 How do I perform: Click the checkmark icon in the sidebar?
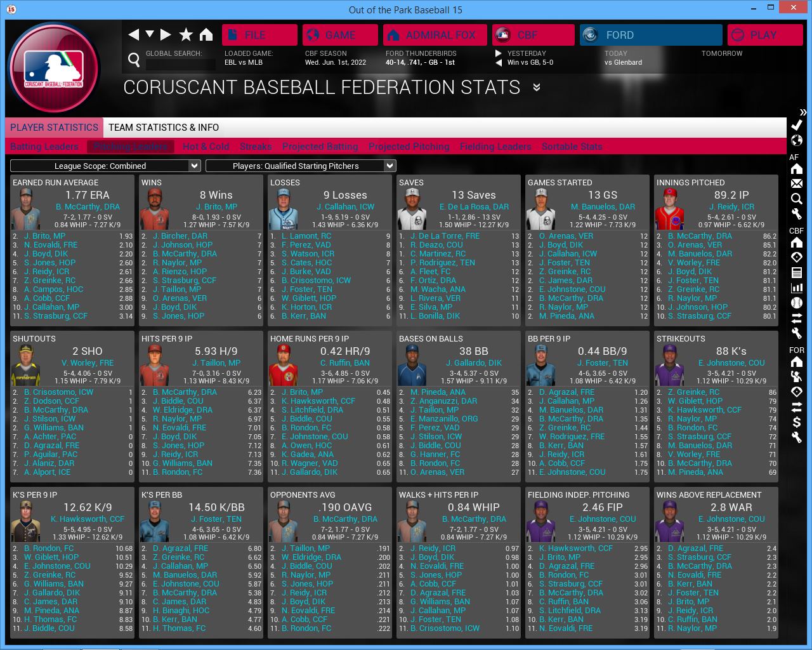click(x=797, y=125)
